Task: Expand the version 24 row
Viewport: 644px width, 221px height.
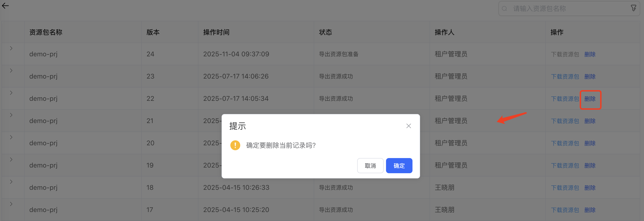Action: coord(11,48)
